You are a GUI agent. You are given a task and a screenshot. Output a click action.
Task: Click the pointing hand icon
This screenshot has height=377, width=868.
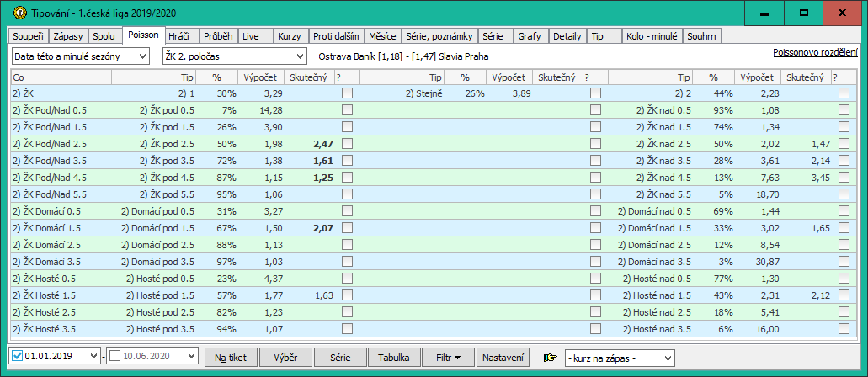point(551,358)
